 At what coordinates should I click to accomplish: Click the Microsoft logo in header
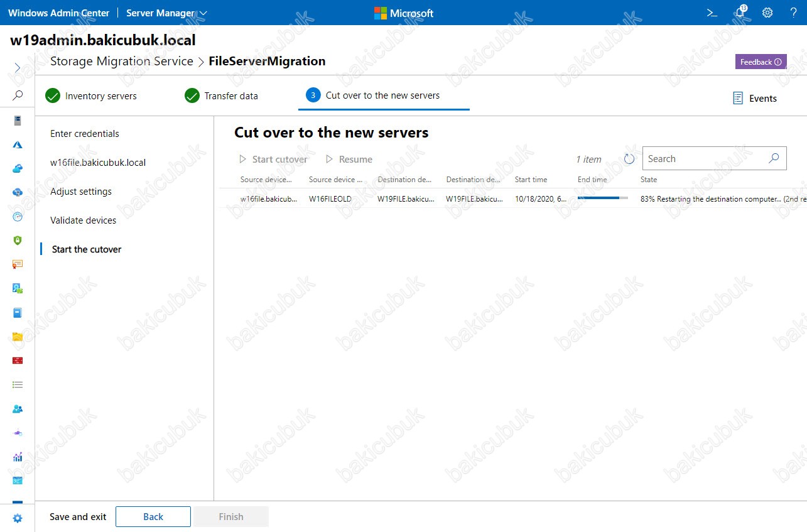pos(404,13)
